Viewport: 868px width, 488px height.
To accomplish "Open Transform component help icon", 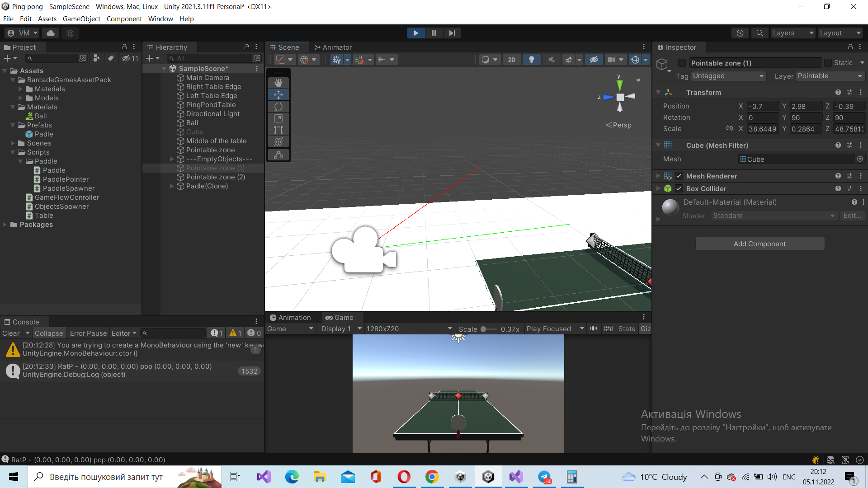I will coord(838,92).
